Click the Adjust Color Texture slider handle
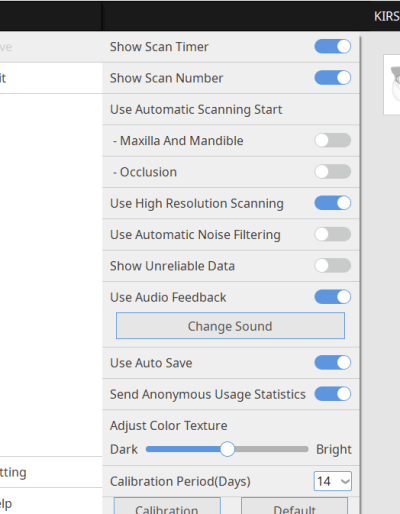 coord(227,449)
